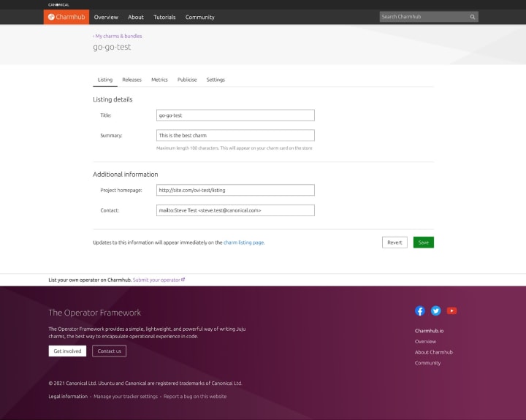Click the Listing details heading
Screen dimensions: 526x420
pyautogui.click(x=113, y=99)
